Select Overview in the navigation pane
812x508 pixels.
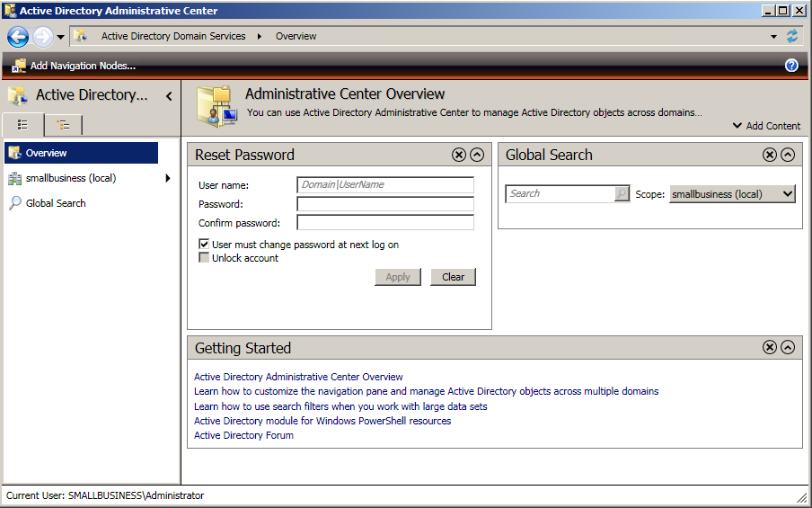pos(82,153)
